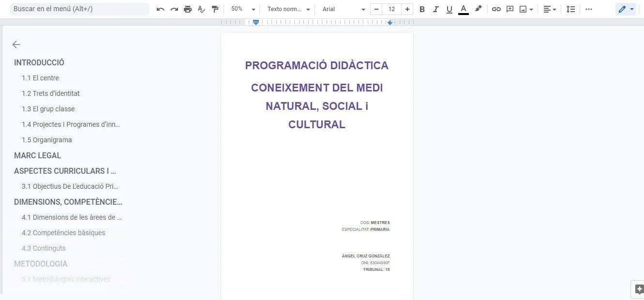Click the font size field showing 12
The image size is (644, 300).
click(392, 9)
